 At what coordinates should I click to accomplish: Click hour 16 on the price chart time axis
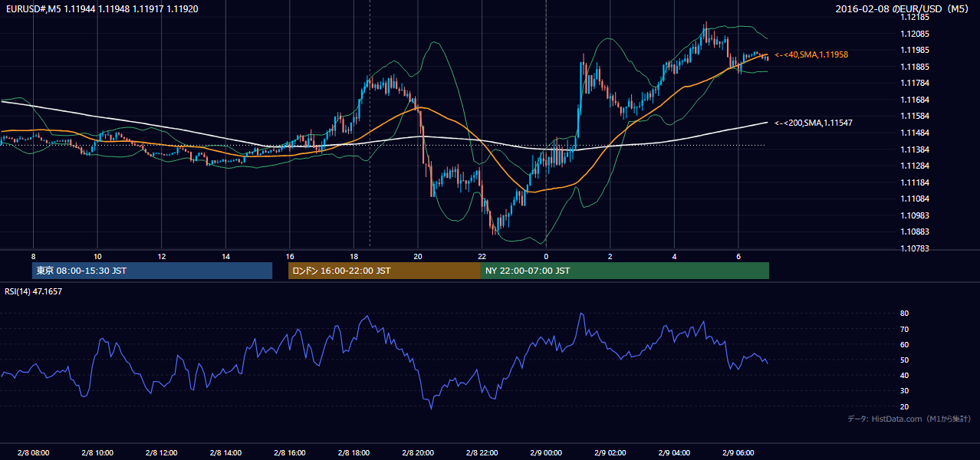pyautogui.click(x=290, y=256)
